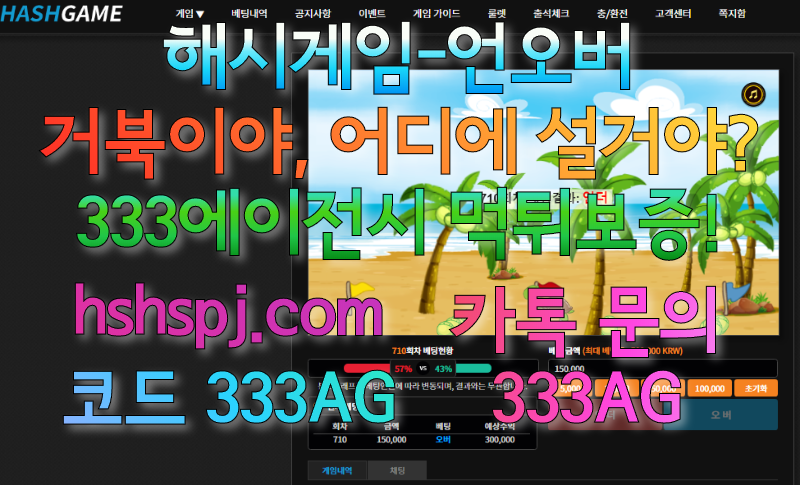Click the vs badge in the betting status
Viewport: 800px width, 485px height.
[x=422, y=369]
